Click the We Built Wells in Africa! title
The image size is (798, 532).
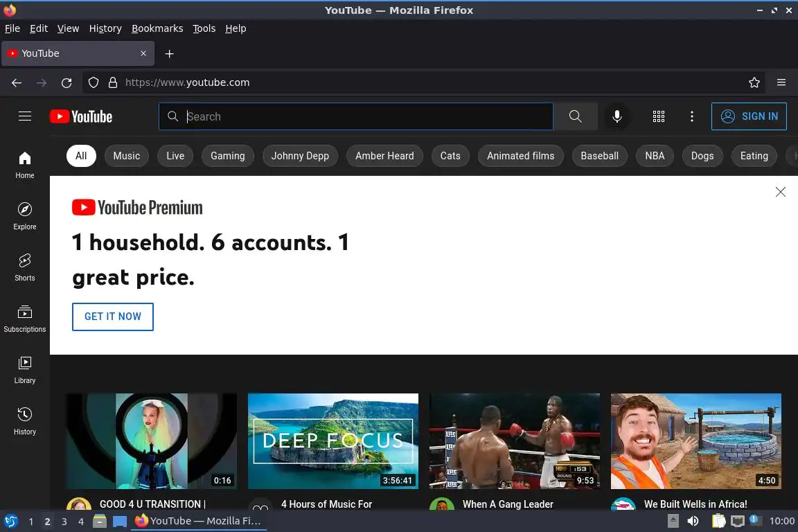[695, 504]
